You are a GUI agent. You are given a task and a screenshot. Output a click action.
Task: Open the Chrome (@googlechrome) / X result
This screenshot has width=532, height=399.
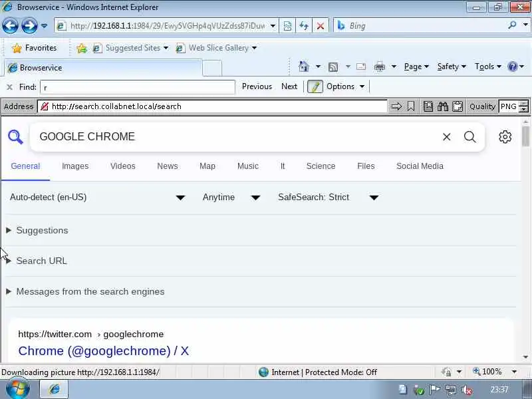(x=104, y=351)
